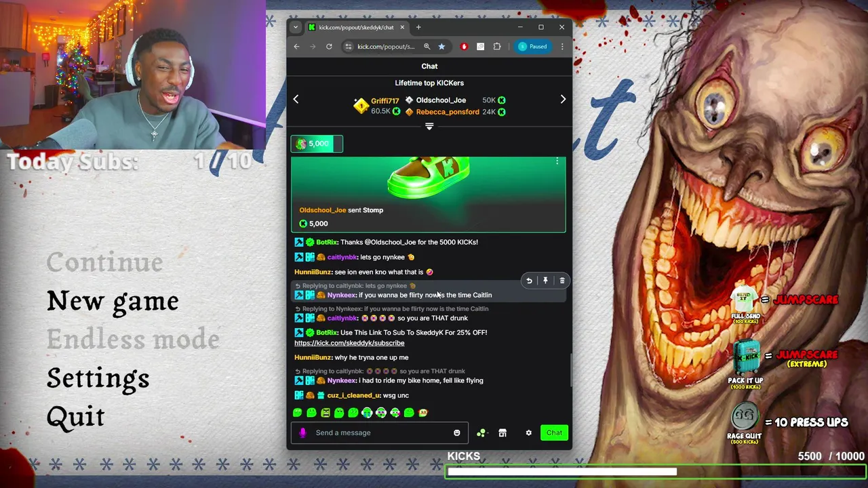Insert the last orange-hat emote

click(x=423, y=413)
